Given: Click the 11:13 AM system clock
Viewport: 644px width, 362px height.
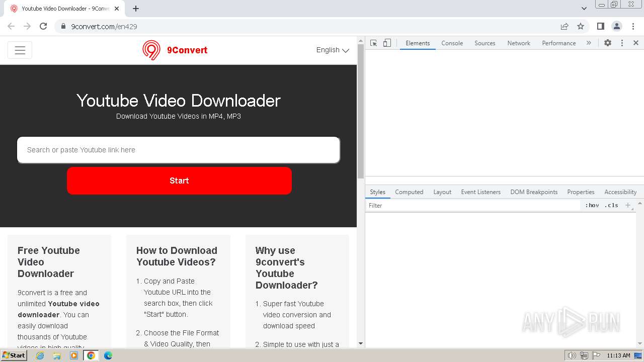Looking at the screenshot, I should pyautogui.click(x=618, y=355).
